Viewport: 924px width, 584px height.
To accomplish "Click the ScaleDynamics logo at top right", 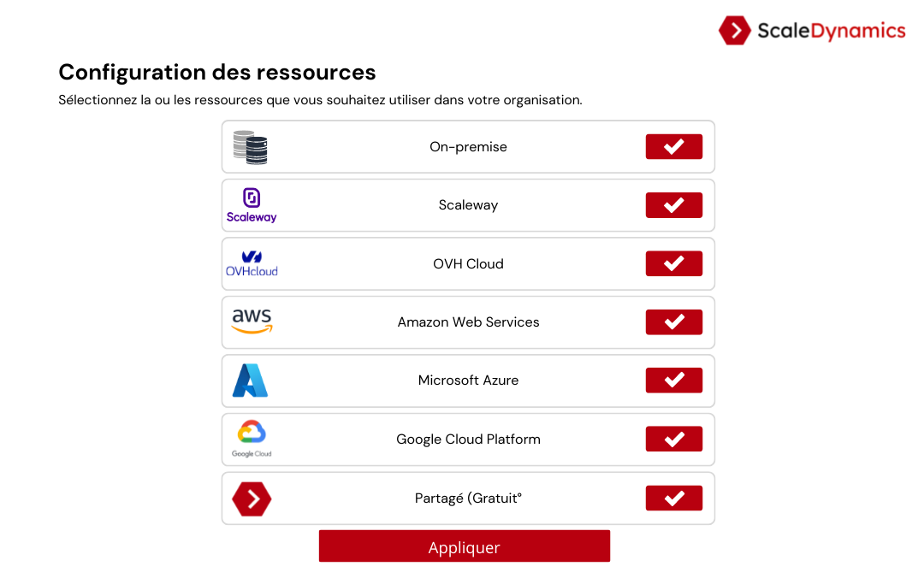I will pyautogui.click(x=812, y=31).
